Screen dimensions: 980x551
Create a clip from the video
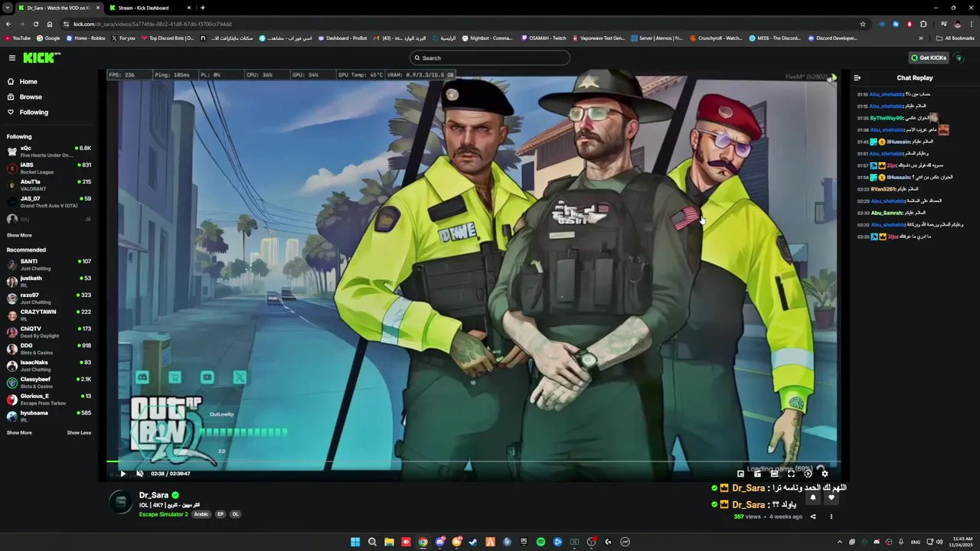click(x=757, y=474)
